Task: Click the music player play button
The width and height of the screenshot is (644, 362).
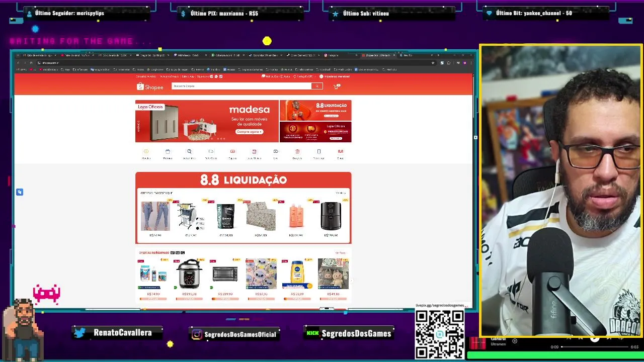Action: (x=595, y=338)
